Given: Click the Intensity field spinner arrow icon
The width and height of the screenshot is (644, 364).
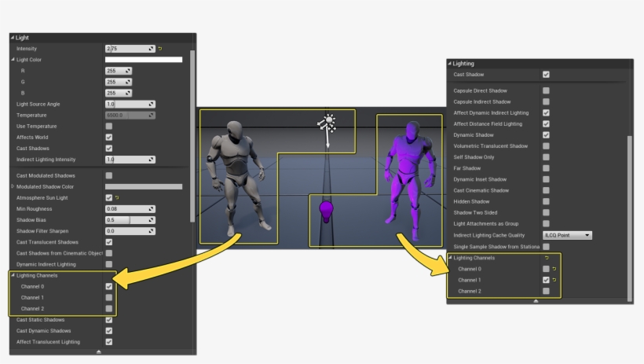Looking at the screenshot, I should coord(152,49).
